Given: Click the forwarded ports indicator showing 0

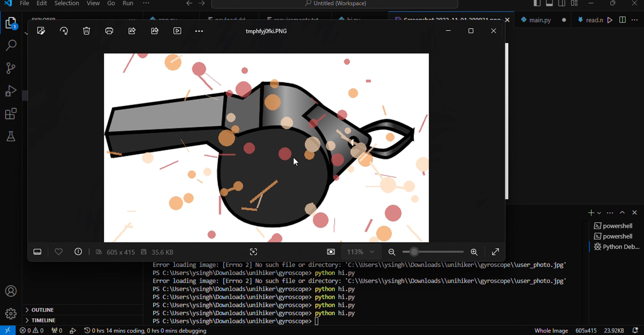Looking at the screenshot, I should pyautogui.click(x=57, y=331).
